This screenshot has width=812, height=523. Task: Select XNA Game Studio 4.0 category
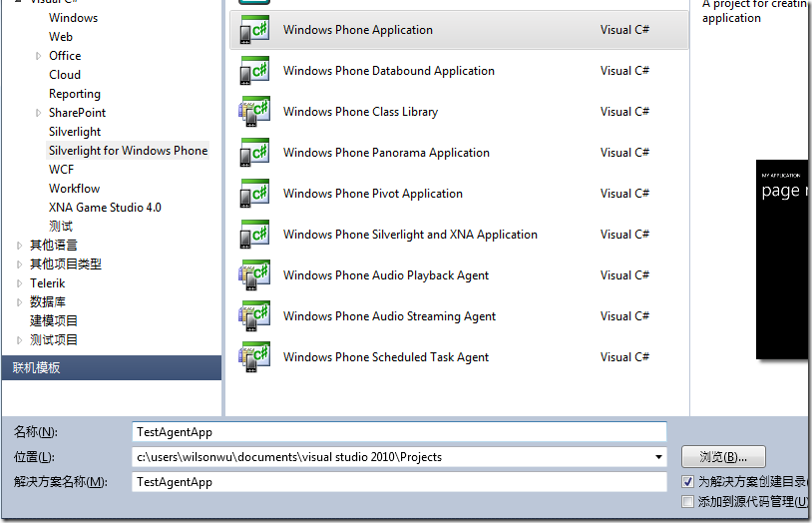[105, 208]
